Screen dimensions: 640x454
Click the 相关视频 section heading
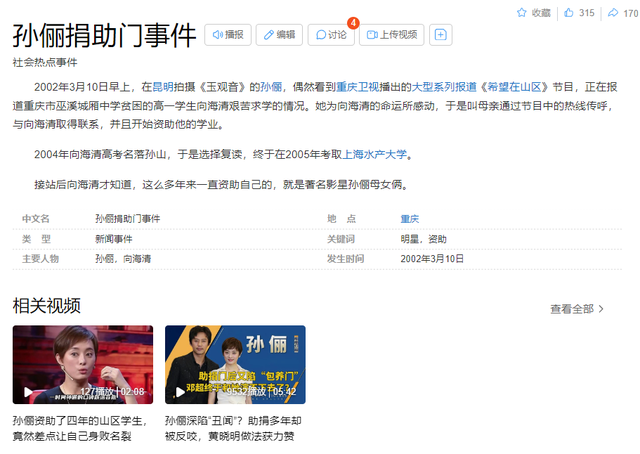[x=47, y=305]
